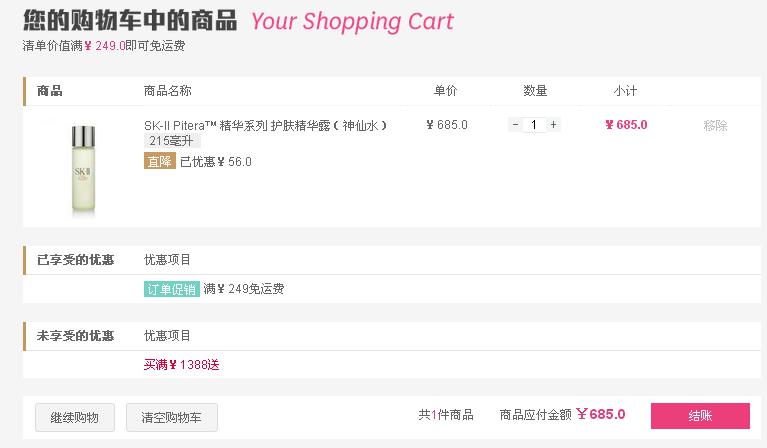Click the quantity input field
The height and width of the screenshot is (448, 767).
coord(534,125)
